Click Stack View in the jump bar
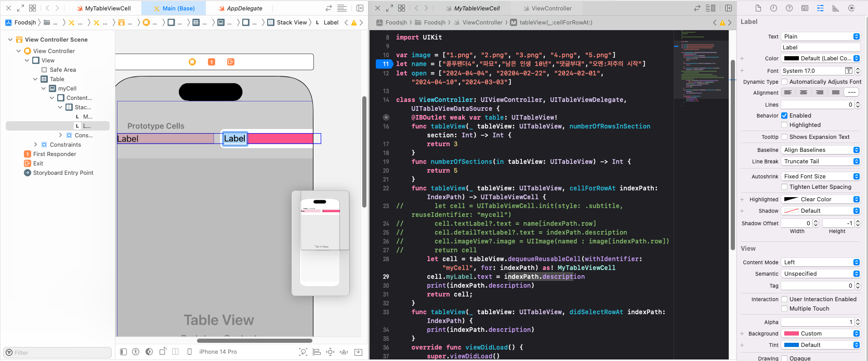 pyautogui.click(x=287, y=22)
